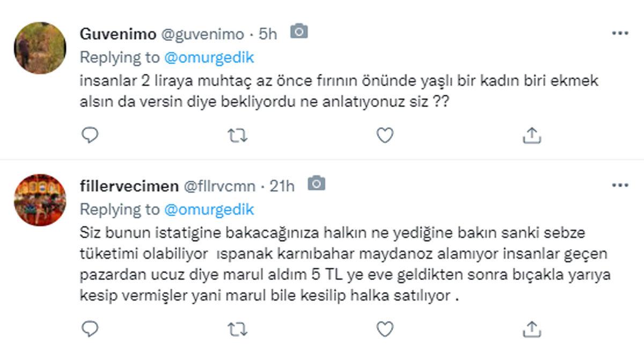Screen dimensions: 644x362
Task: Click the retweet icon under Guvenimo's tweet
Action: [x=238, y=137]
